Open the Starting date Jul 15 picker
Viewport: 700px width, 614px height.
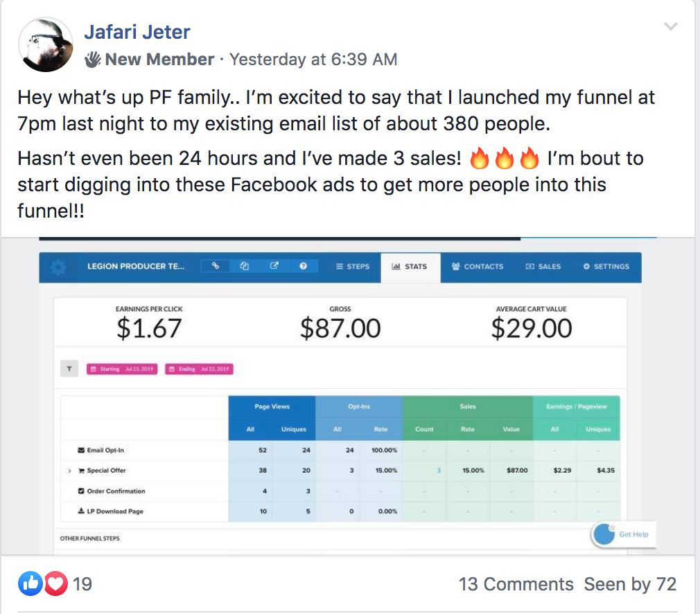(122, 369)
